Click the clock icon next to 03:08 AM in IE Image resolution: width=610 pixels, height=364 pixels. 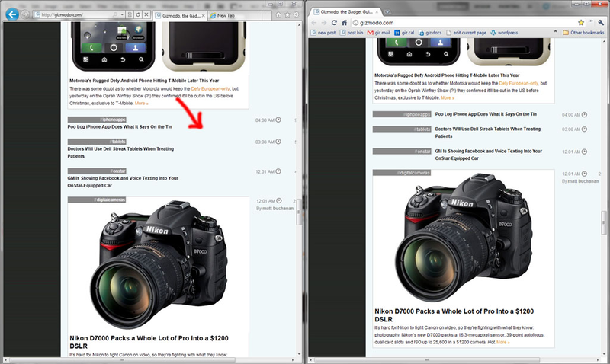[278, 142]
